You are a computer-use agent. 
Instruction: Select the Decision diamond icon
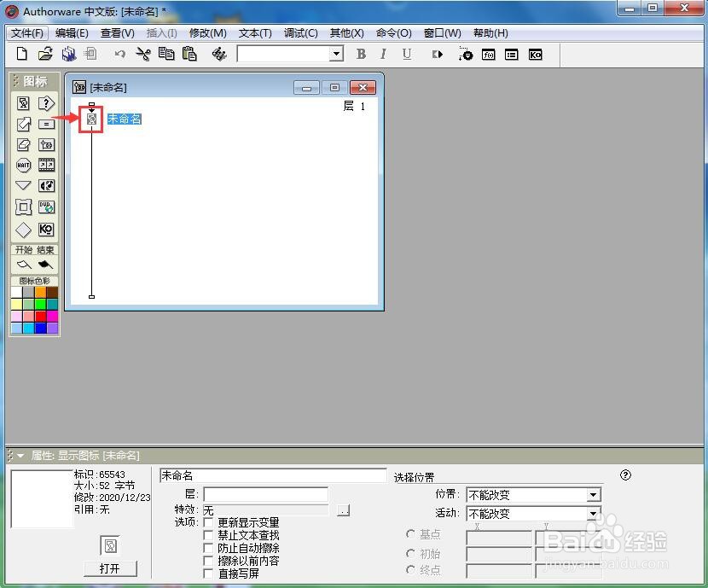coord(24,230)
